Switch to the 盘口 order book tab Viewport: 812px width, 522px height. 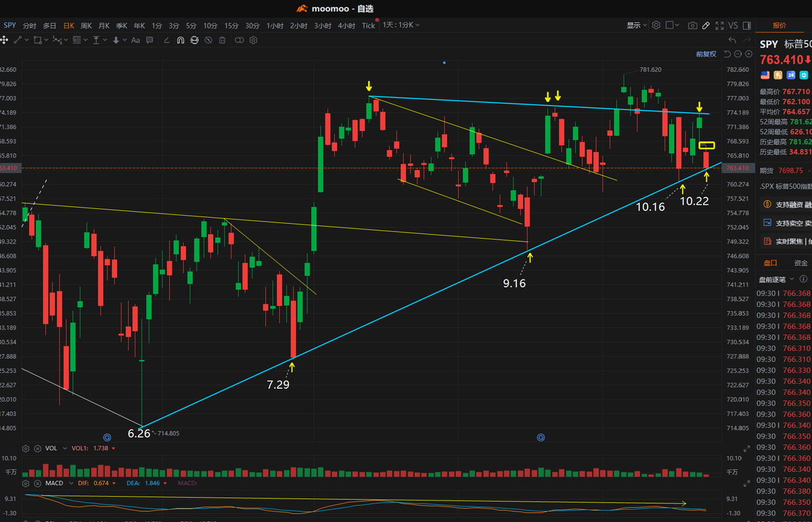771,263
